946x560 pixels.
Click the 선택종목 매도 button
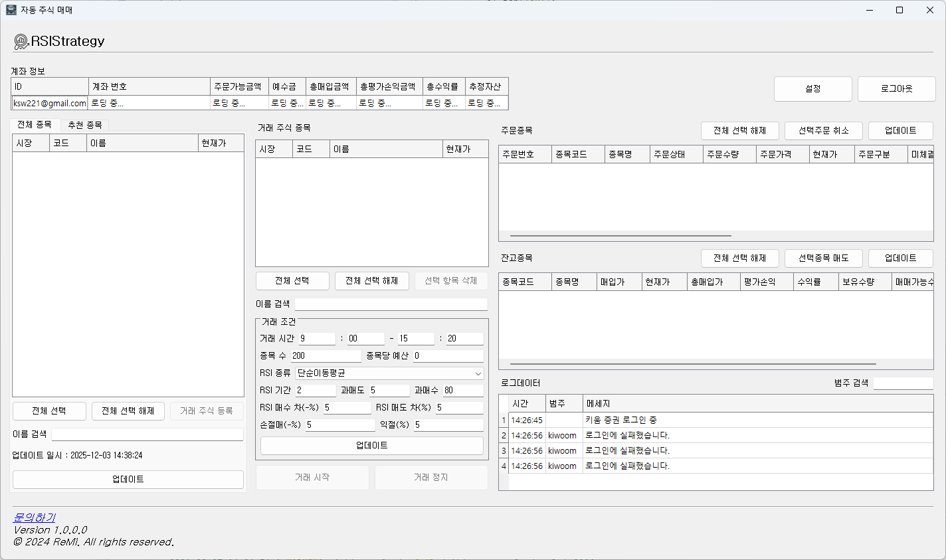pyautogui.click(x=823, y=258)
